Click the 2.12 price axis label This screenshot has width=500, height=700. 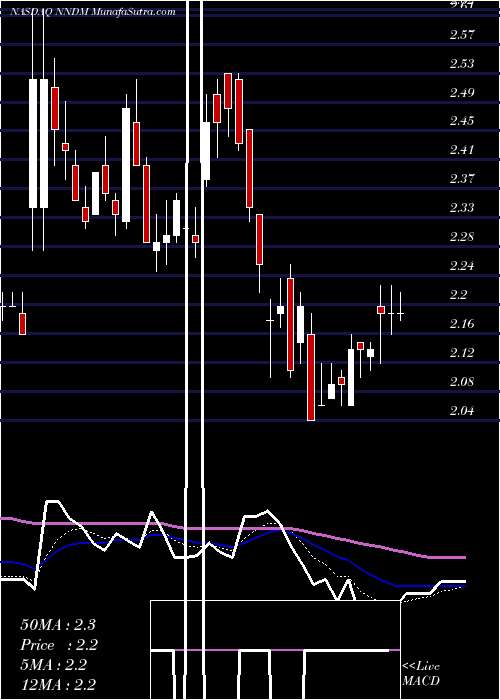[462, 353]
